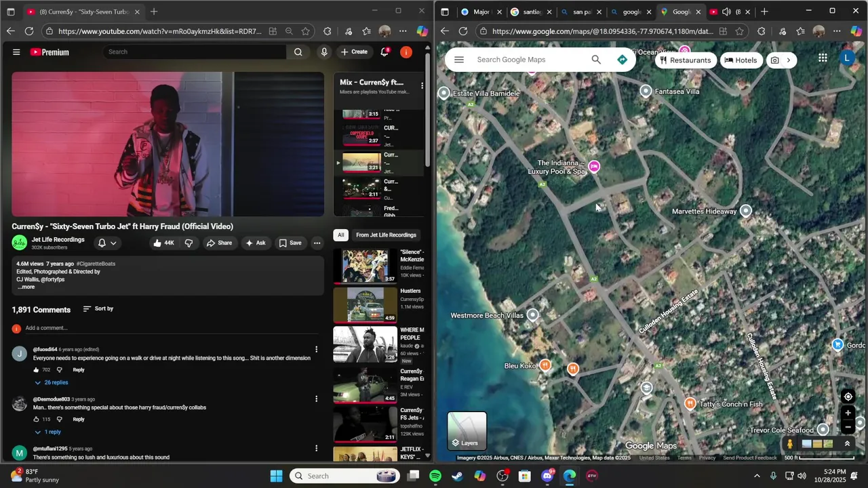
Task: Open YouTube guide hamburger menu
Action: pyautogui.click(x=16, y=52)
